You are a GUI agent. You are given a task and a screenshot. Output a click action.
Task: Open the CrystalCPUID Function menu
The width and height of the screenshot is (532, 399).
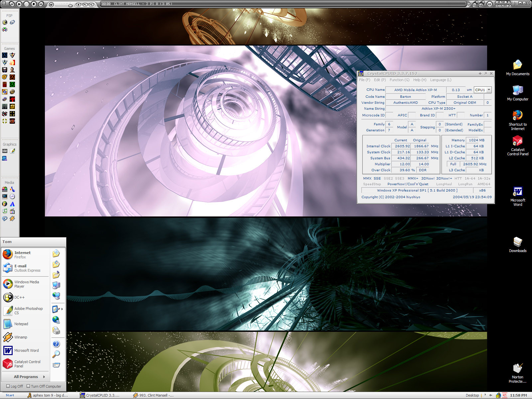pos(399,80)
